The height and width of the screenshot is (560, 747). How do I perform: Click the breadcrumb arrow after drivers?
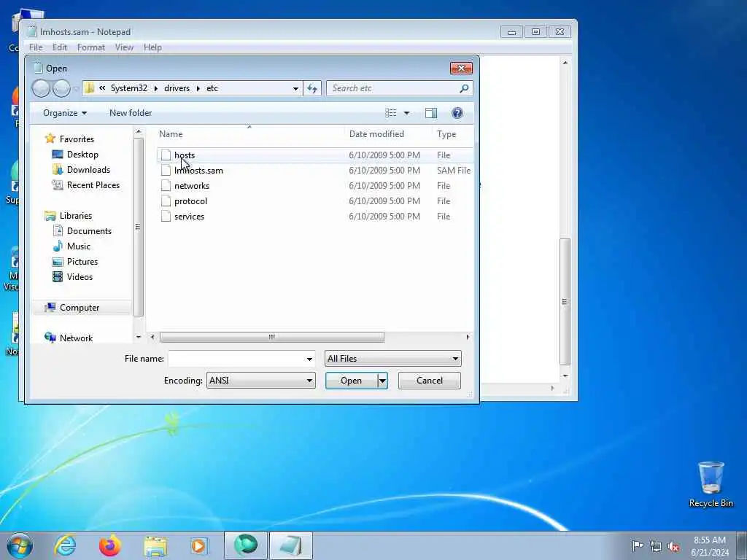(x=198, y=88)
